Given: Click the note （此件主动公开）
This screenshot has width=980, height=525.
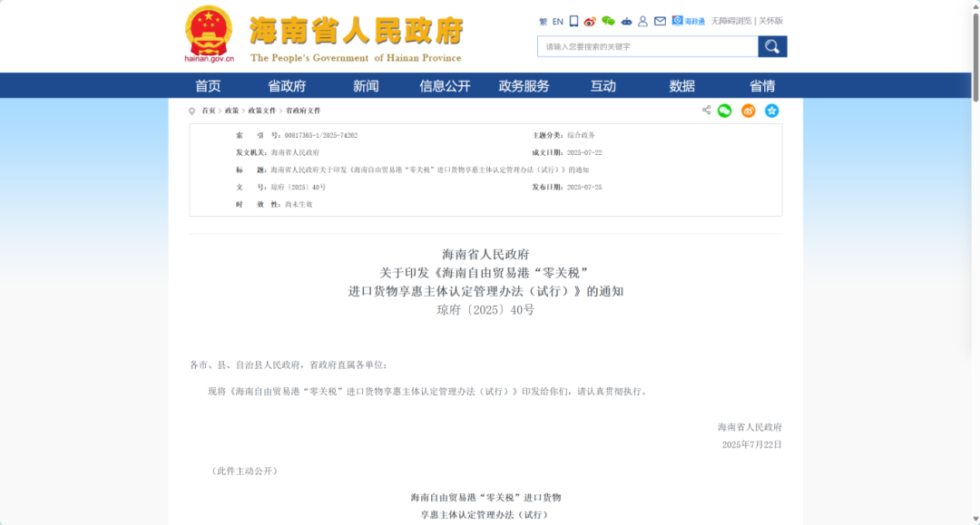Looking at the screenshot, I should click(x=244, y=471).
